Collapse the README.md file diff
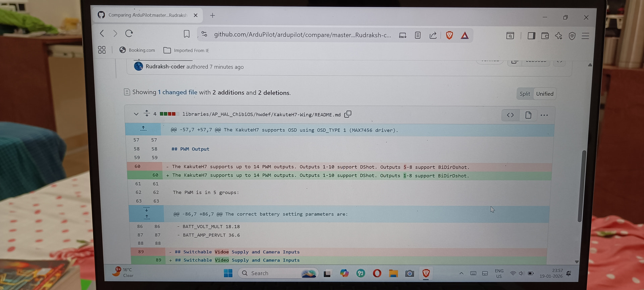This screenshot has width=644, height=290. point(136,114)
